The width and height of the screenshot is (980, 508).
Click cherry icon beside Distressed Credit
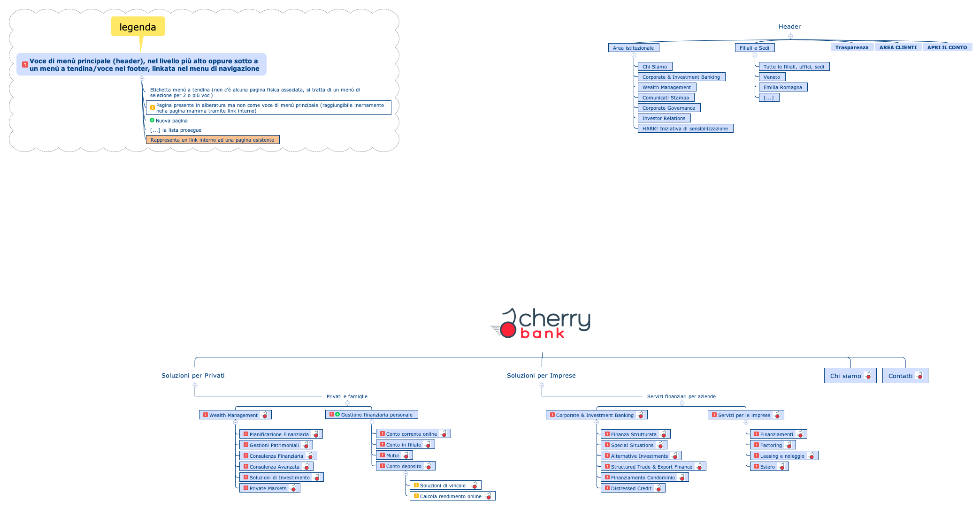659,488
